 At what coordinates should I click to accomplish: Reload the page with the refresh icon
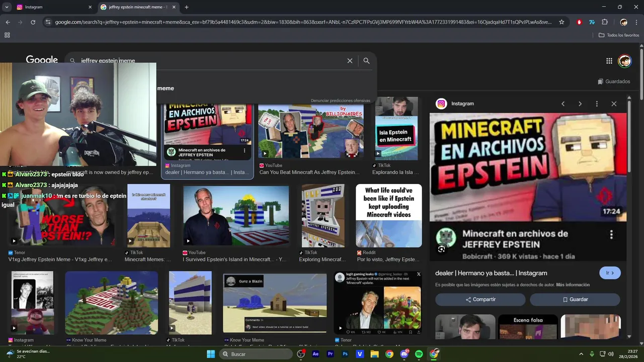pyautogui.click(x=33, y=22)
